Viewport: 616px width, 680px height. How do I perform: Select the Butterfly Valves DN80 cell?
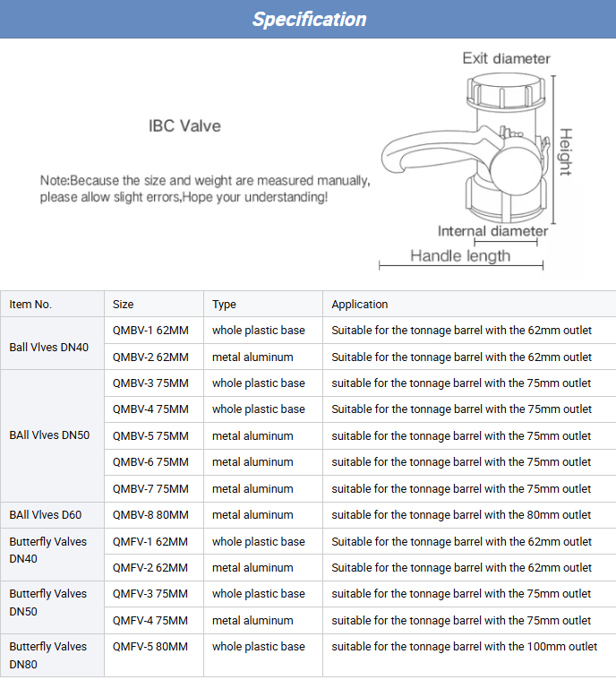click(48, 656)
